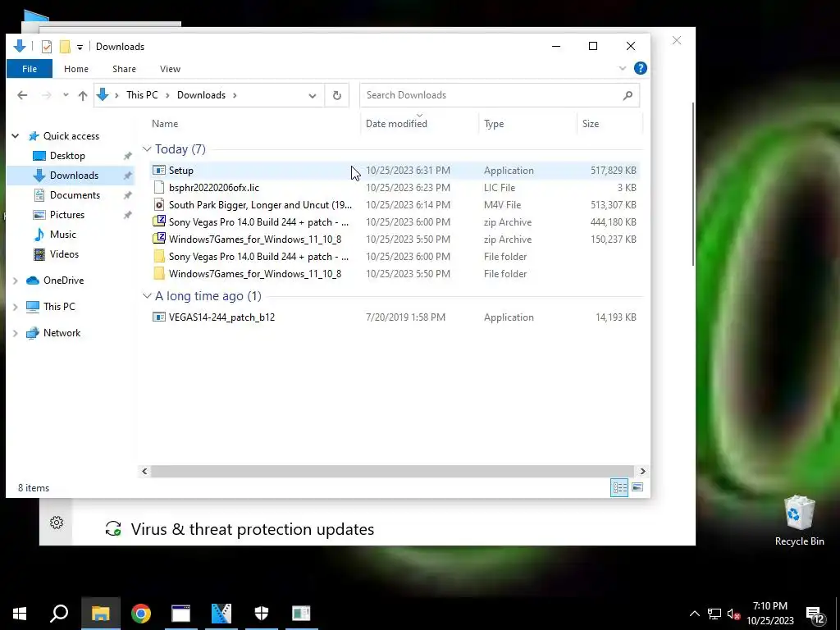
Task: Click the search magnifier icon
Action: [628, 95]
